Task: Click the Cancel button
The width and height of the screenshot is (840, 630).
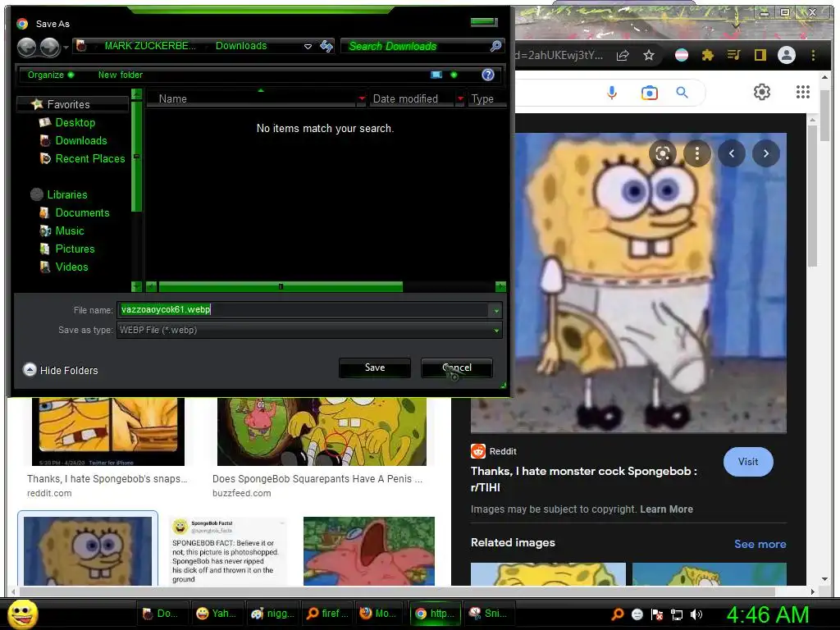Action: click(x=457, y=368)
